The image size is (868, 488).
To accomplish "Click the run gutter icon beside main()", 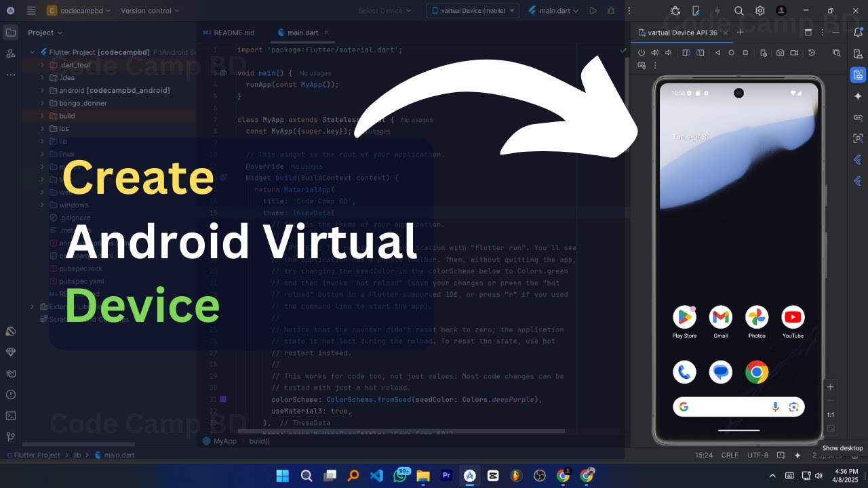I will [x=223, y=73].
